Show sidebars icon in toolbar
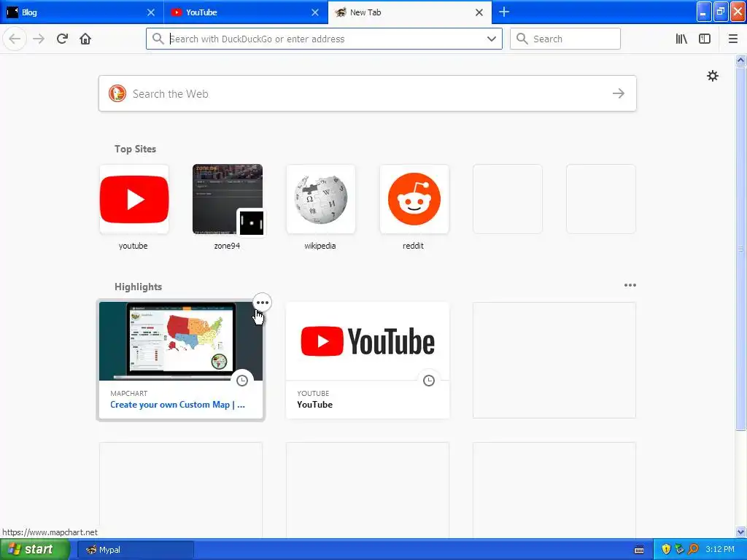 (x=705, y=39)
